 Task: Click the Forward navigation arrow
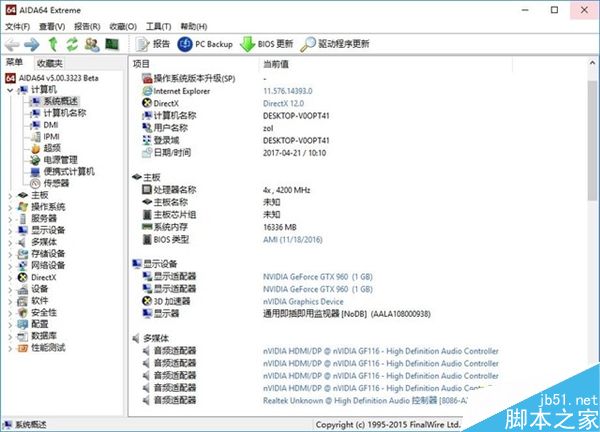[x=32, y=45]
